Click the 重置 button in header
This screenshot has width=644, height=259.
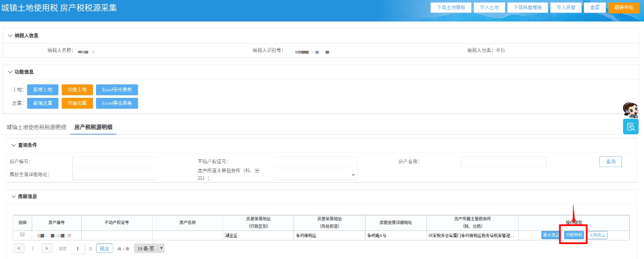(595, 8)
